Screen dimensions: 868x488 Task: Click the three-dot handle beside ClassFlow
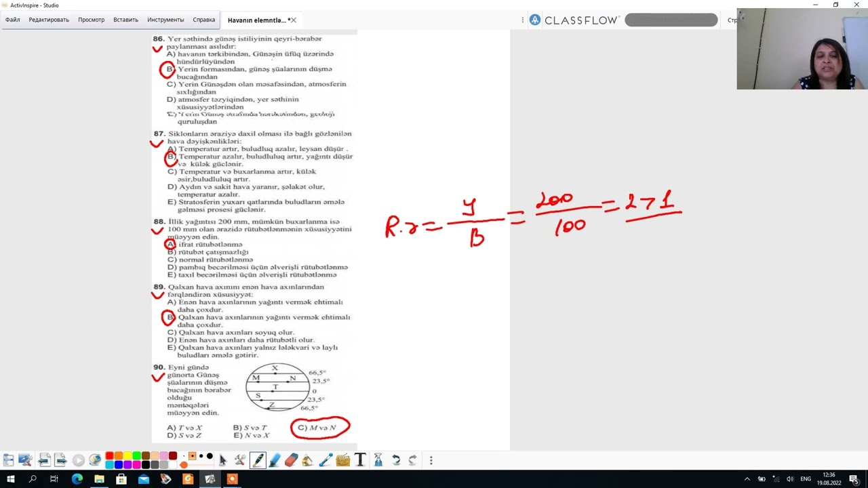[x=523, y=20]
